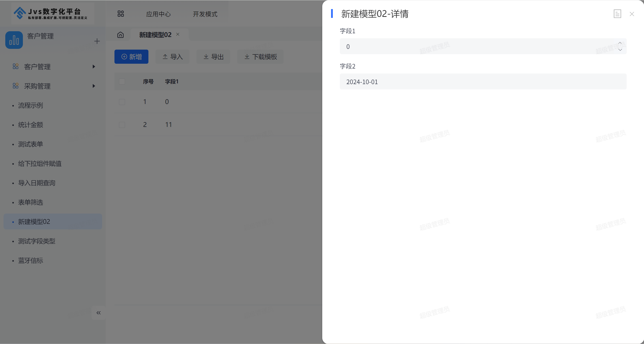Click the 下载模板 button
The image size is (644, 344).
coord(260,57)
